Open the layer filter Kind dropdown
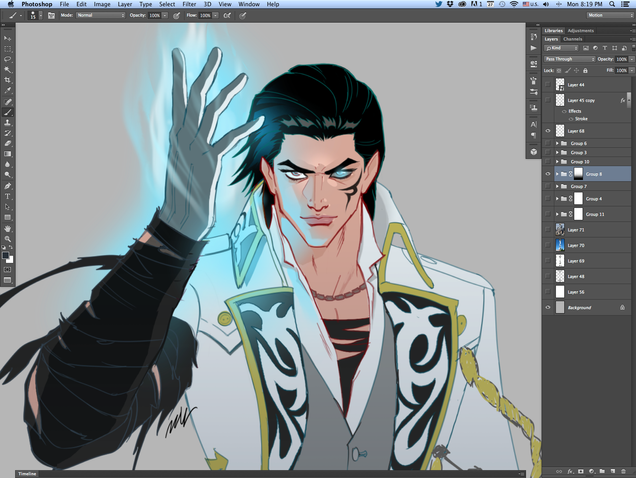The width and height of the screenshot is (636, 478). 561,48
